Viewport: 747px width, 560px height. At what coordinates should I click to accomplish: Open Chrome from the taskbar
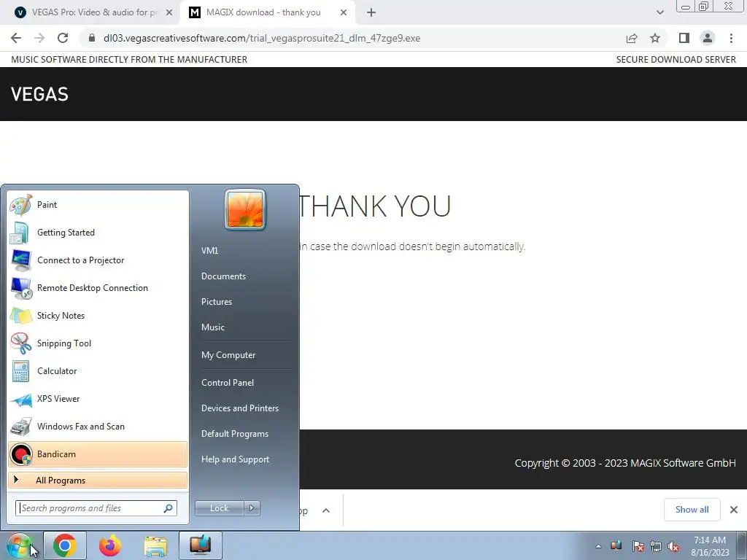point(65,545)
